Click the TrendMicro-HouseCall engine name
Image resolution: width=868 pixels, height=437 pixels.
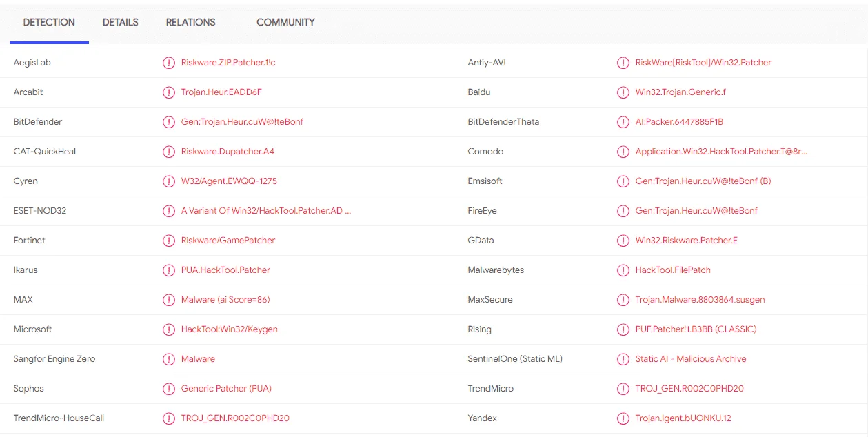59,418
